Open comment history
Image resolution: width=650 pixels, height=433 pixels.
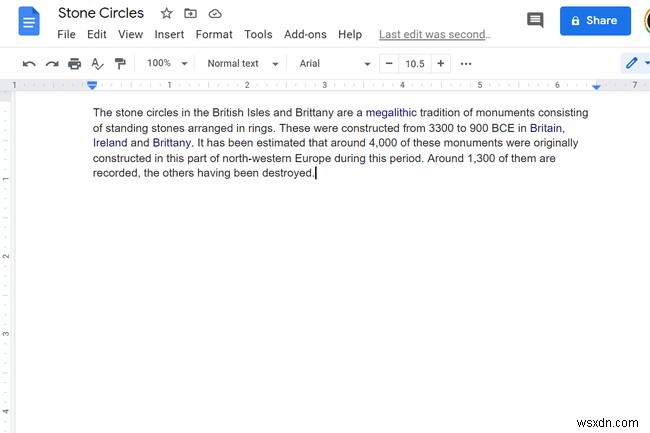[x=535, y=20]
